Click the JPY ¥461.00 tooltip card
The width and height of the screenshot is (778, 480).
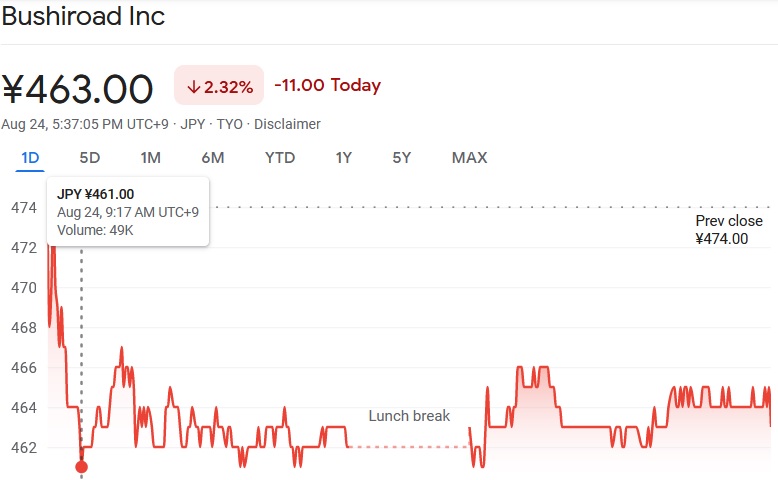point(128,212)
